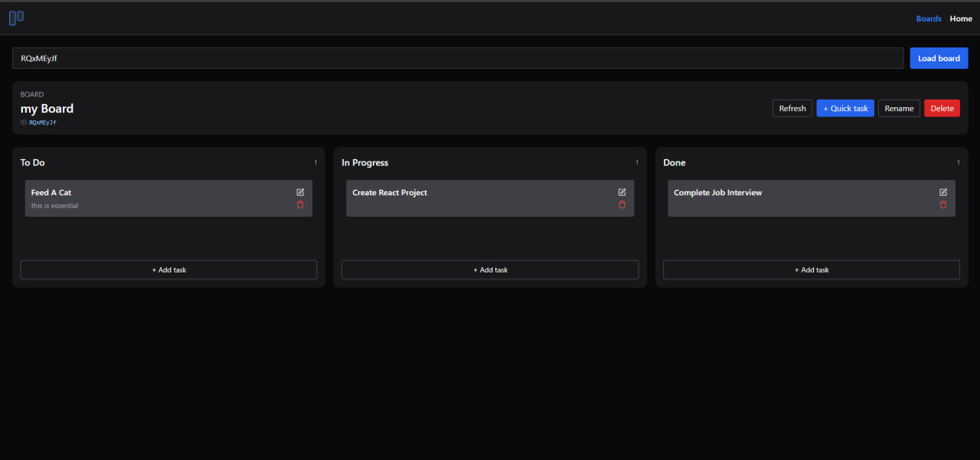
Task: Open the edit icon on Create React Project
Action: point(622,191)
